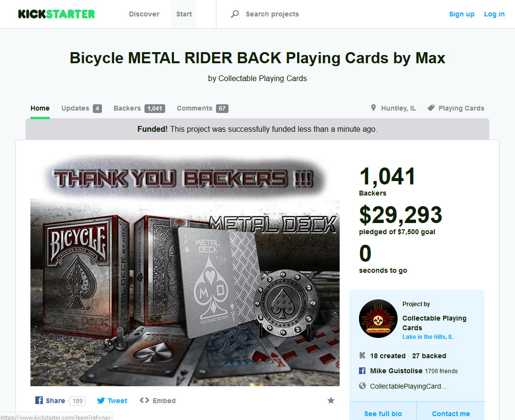Open the Discover menu
Image resolution: width=515 pixels, height=420 pixels.
pos(144,14)
